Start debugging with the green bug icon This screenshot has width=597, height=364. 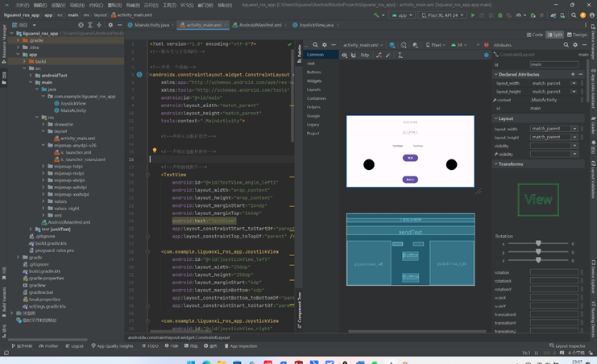500,15
